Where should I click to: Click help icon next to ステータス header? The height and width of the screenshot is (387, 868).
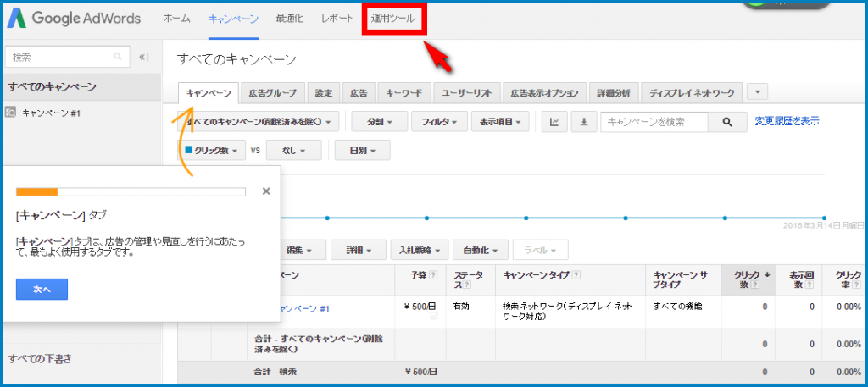[x=467, y=285]
